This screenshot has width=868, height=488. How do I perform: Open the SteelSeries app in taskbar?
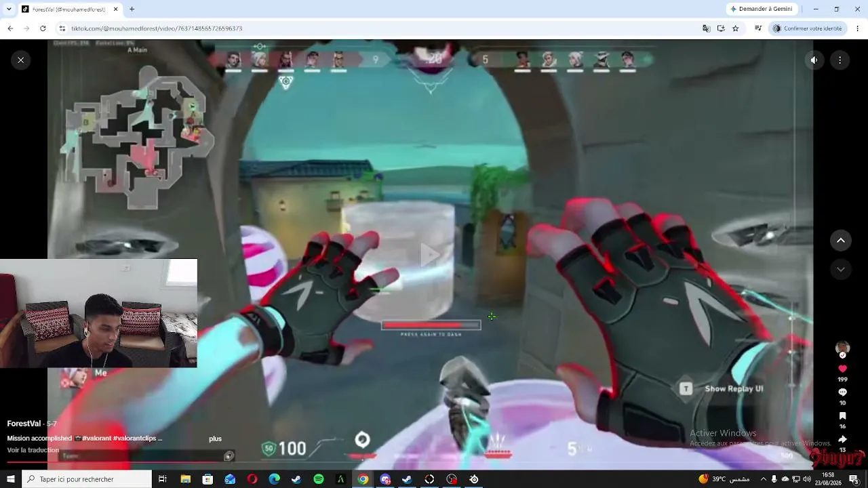click(x=474, y=479)
